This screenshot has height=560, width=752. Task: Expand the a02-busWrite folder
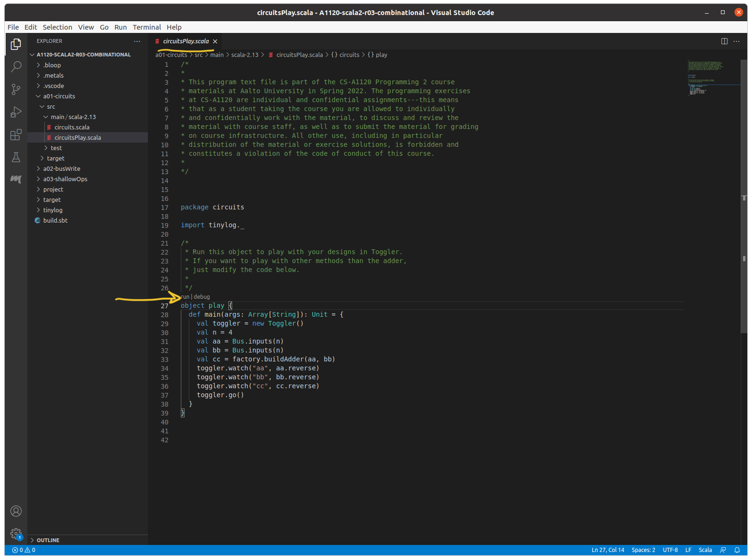click(x=62, y=168)
